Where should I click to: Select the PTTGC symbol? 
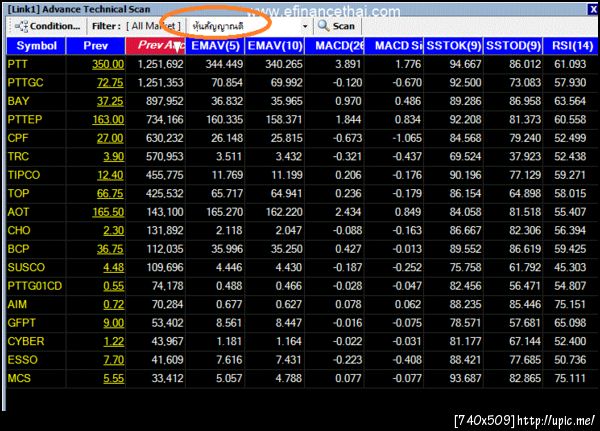tap(26, 83)
